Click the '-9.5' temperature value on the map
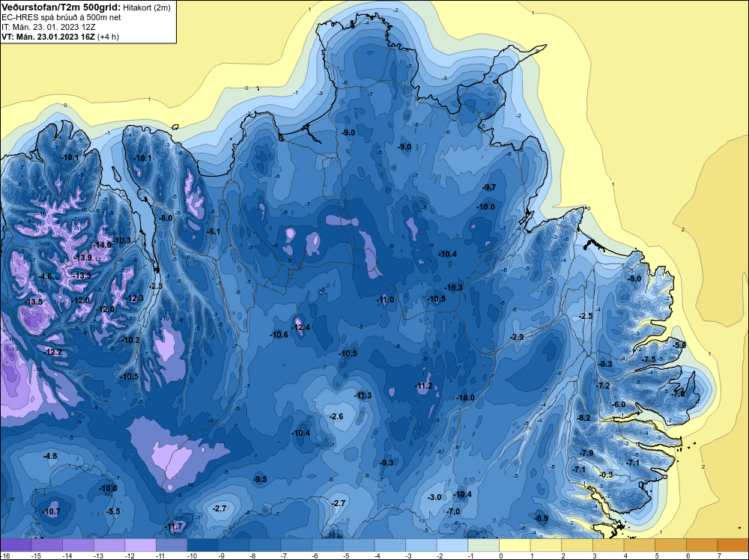 (x=260, y=479)
